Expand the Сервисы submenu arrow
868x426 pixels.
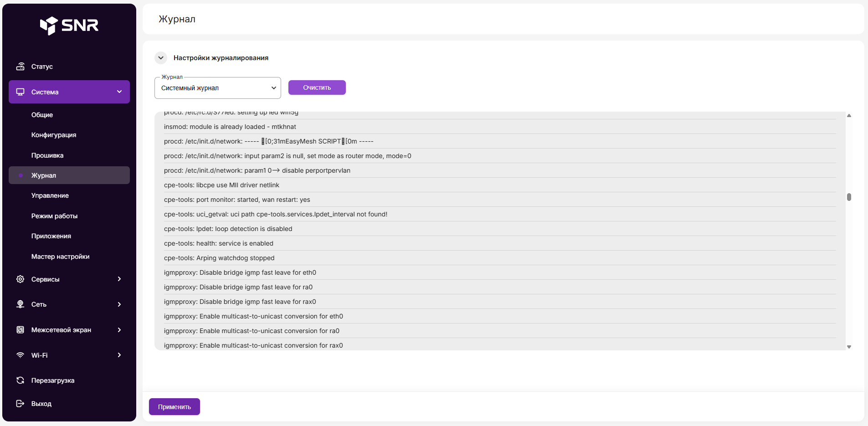[x=119, y=279]
